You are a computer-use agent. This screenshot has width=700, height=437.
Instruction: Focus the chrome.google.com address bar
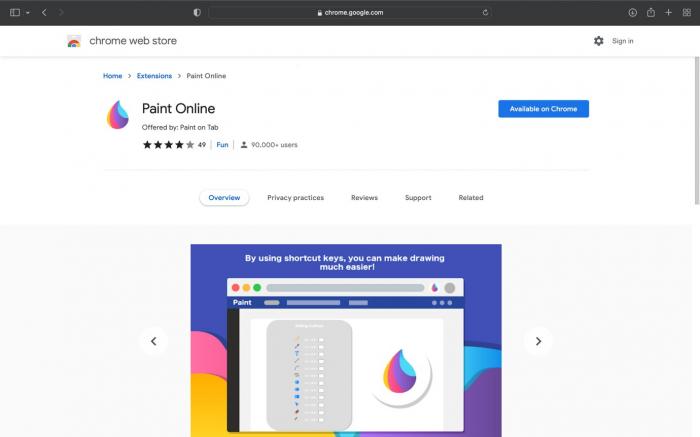click(350, 12)
